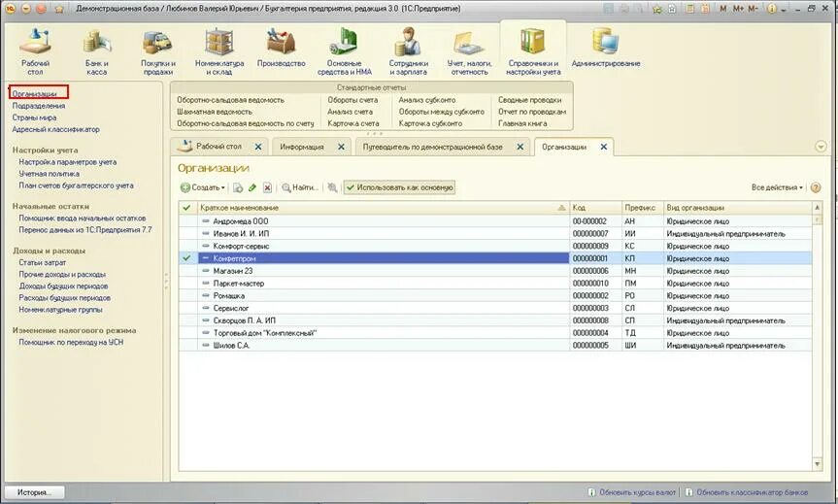Click the row icon next to Андромеда ООО
This screenshot has height=504, width=838.
tap(205, 220)
